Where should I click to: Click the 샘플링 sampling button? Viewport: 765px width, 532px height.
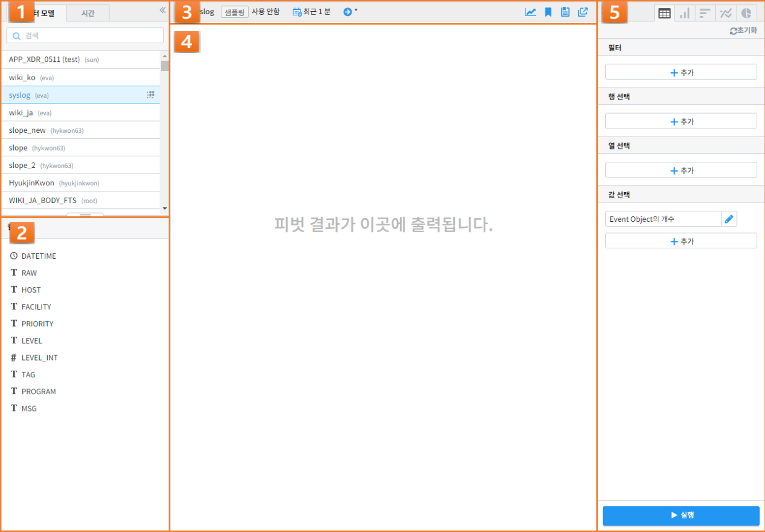(x=235, y=12)
